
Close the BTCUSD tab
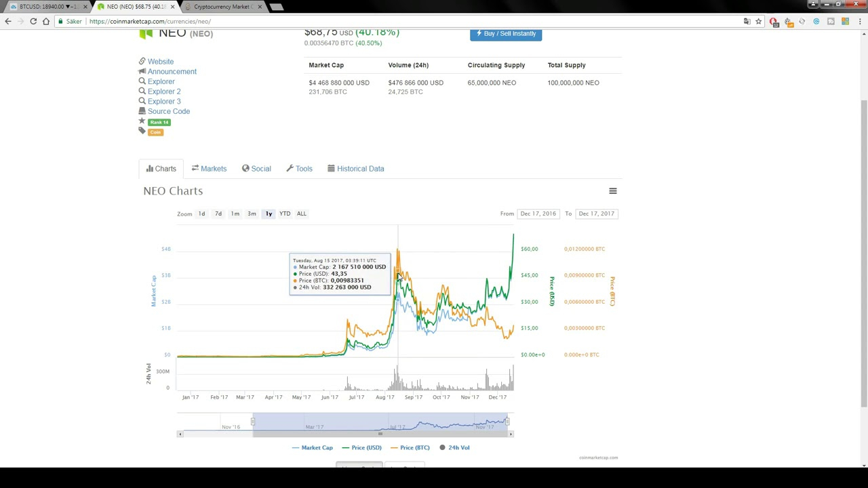85,7
